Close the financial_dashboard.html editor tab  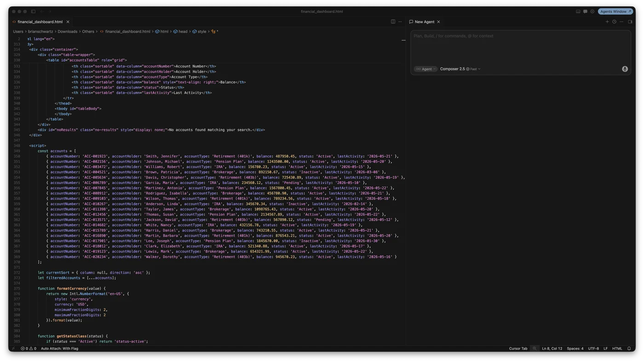(68, 22)
